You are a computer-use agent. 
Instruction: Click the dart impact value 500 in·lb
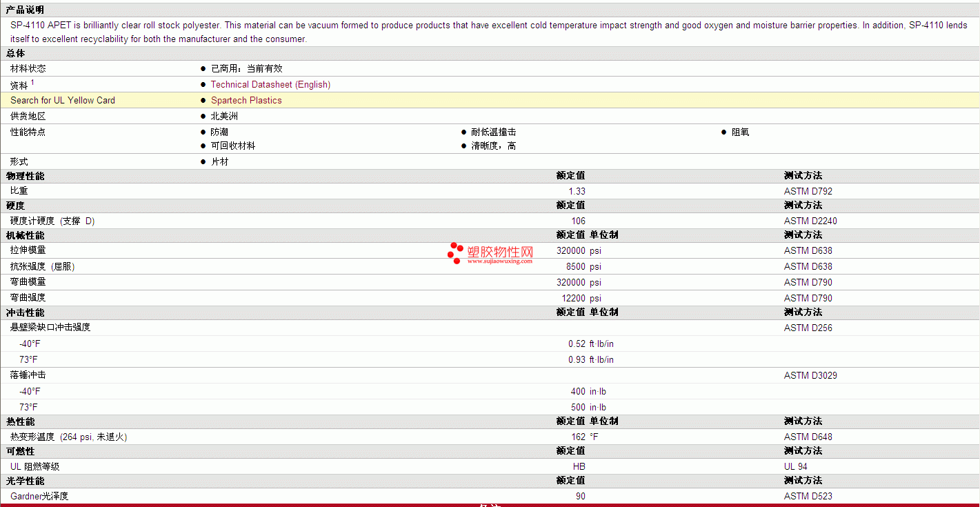tap(589, 407)
